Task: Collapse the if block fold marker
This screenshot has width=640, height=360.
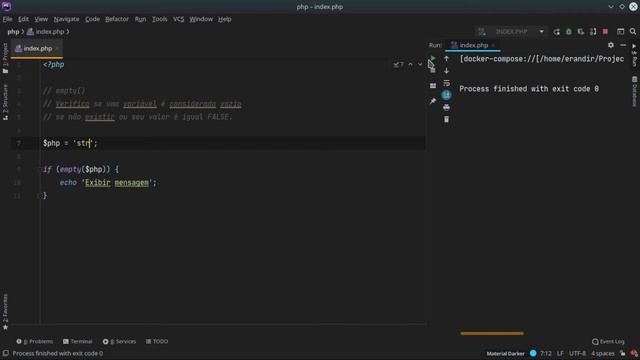Action: (x=40, y=169)
